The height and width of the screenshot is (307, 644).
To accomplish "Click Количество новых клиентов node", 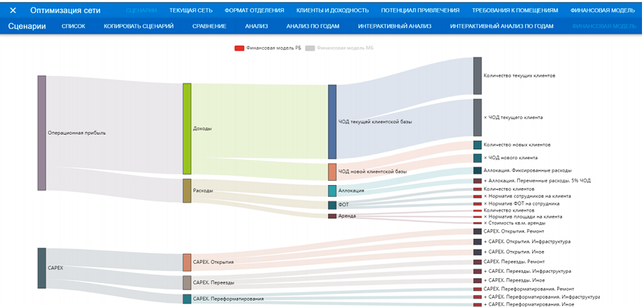I will pos(477,144).
